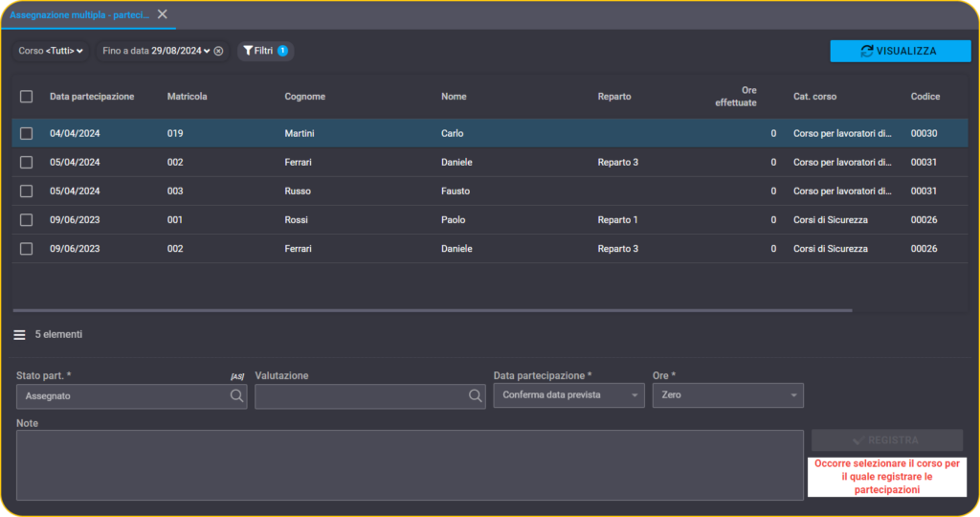Grab the horizontal table scrollbar
This screenshot has width=980, height=517.
433,310
